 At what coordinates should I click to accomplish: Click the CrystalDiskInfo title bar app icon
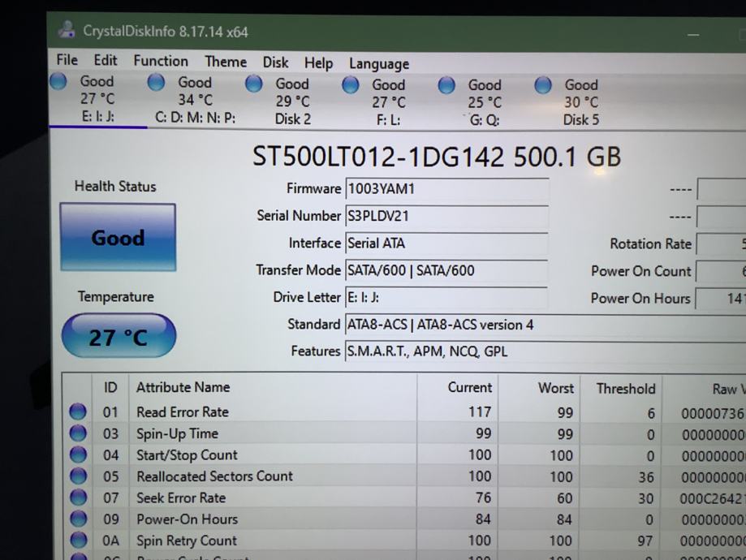[67, 29]
